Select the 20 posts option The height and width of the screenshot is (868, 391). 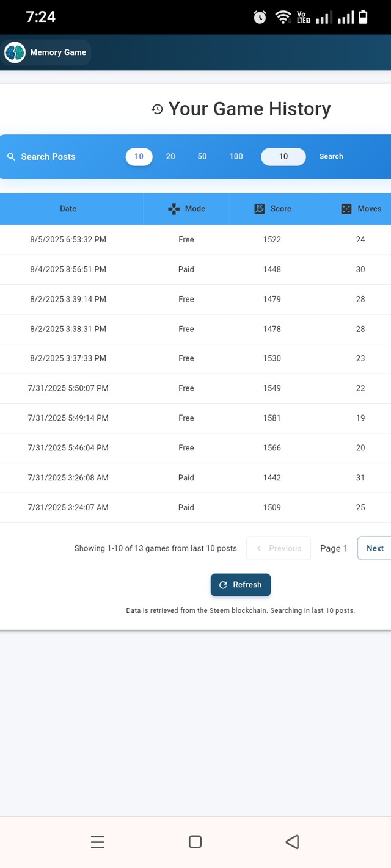coord(170,157)
